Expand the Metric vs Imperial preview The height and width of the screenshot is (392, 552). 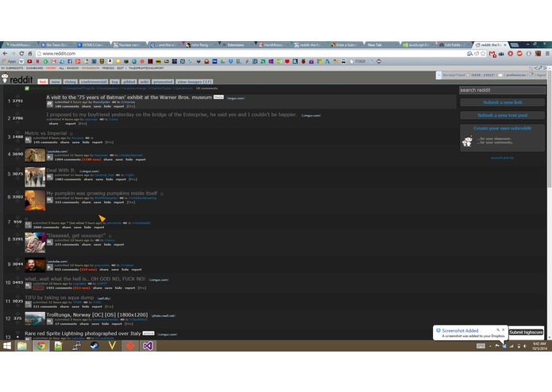coord(28,140)
